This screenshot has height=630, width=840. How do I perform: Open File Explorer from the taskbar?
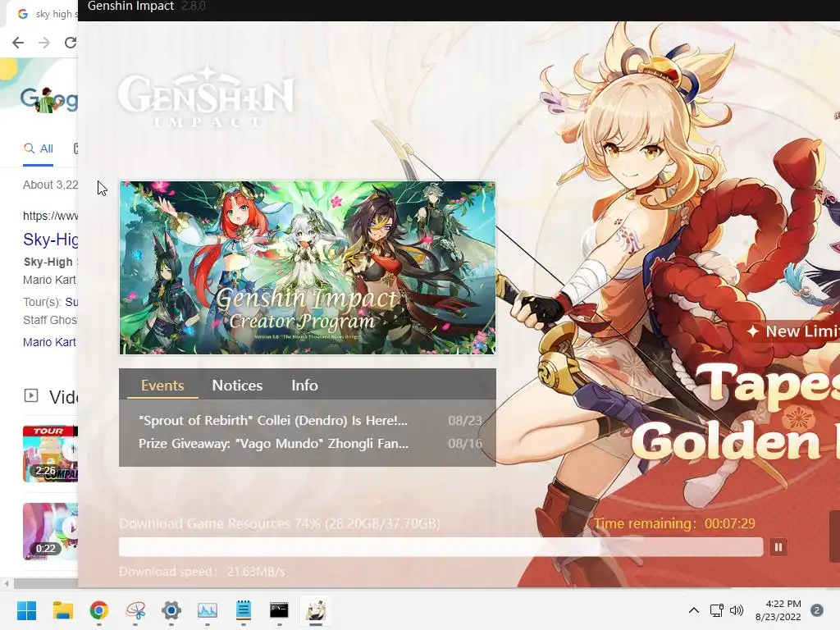62,610
